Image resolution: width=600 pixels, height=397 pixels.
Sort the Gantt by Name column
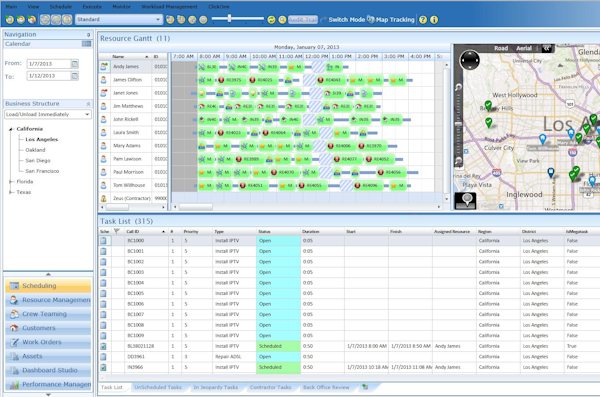point(130,57)
